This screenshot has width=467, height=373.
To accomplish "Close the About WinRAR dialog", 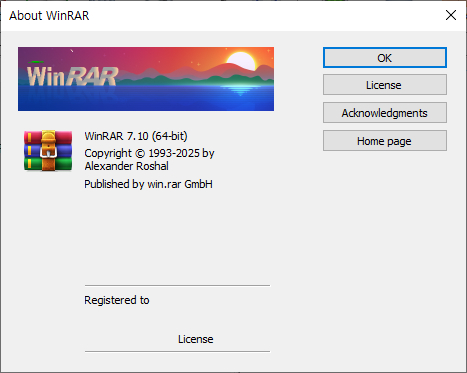I will (451, 15).
